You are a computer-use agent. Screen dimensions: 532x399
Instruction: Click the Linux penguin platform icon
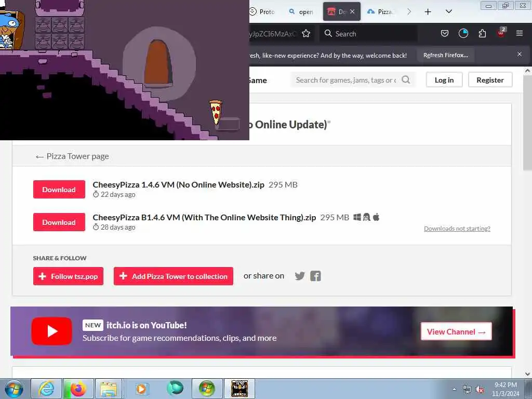366,217
